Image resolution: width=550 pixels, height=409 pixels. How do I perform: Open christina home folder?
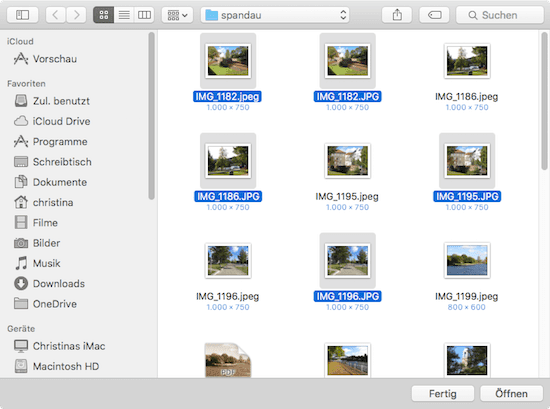click(x=43, y=203)
